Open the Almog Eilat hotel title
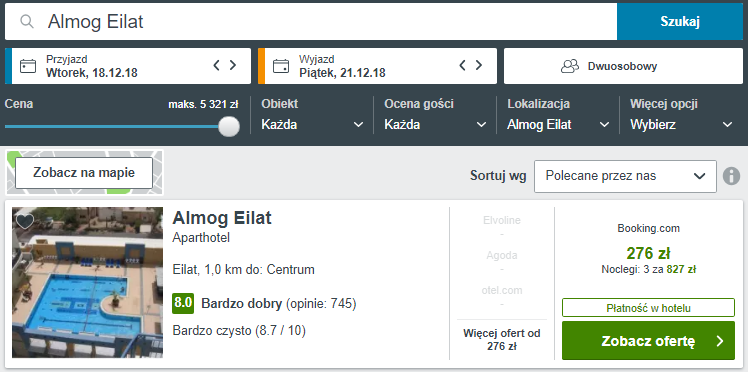This screenshot has height=372, width=748. pyautogui.click(x=222, y=218)
